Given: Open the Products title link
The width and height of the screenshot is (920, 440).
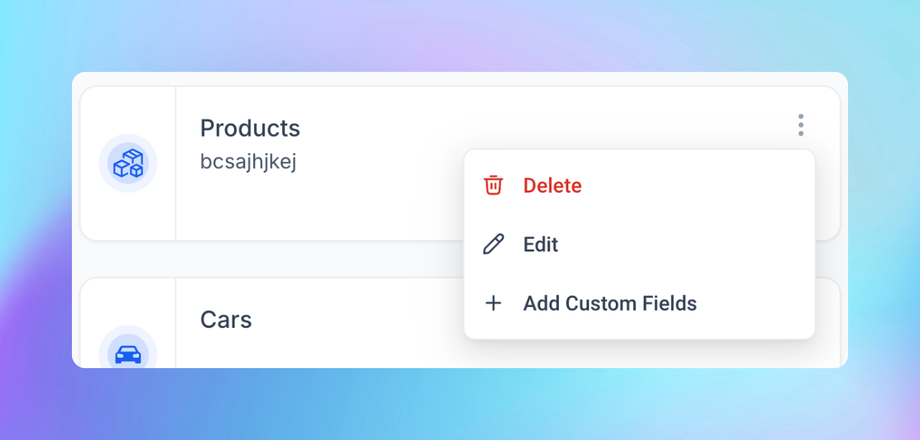Looking at the screenshot, I should (250, 128).
